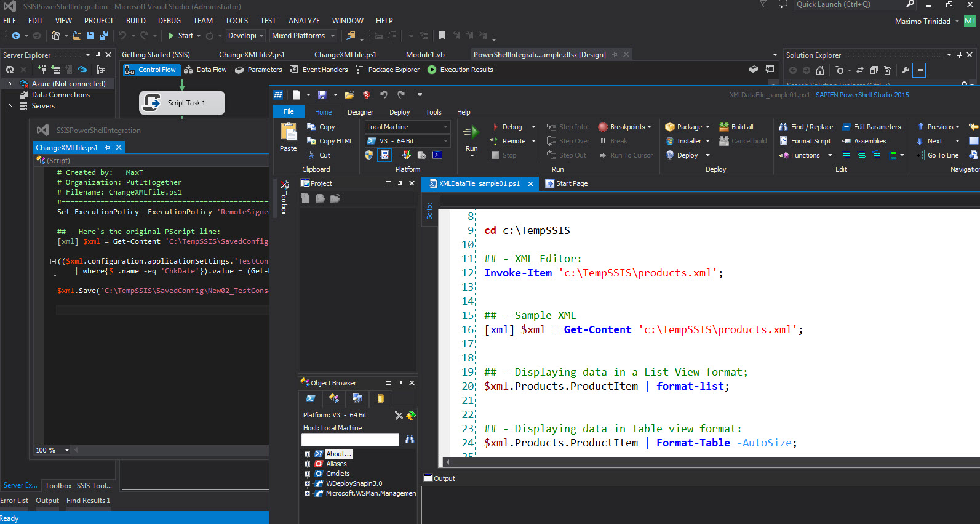
Task: Click Edit Parameters button
Action: (871, 127)
